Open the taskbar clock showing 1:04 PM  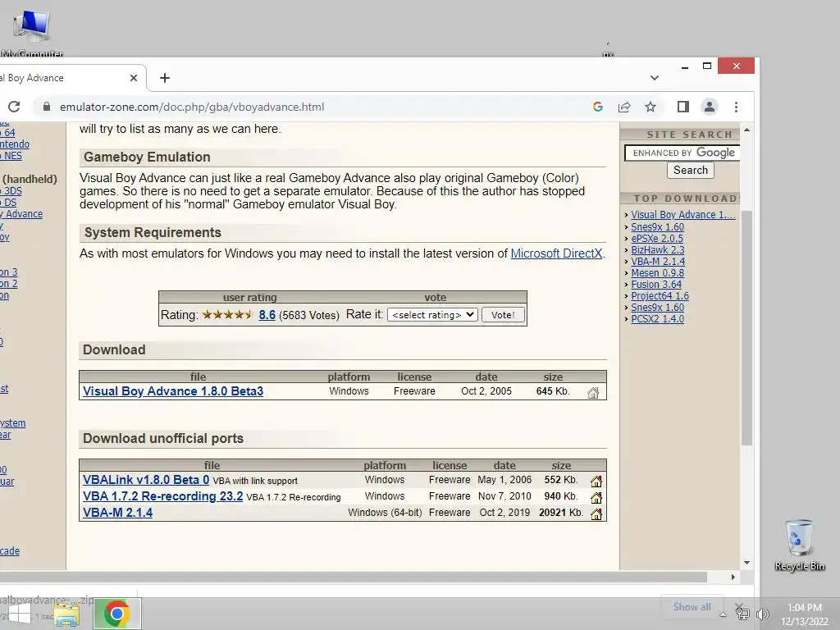pyautogui.click(x=805, y=614)
